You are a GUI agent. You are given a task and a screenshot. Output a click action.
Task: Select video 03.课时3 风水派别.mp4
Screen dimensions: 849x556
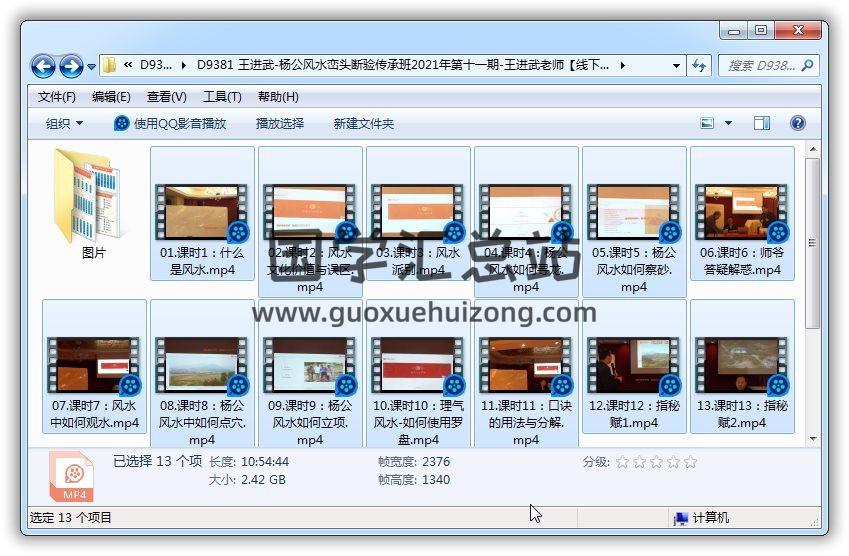tap(418, 213)
